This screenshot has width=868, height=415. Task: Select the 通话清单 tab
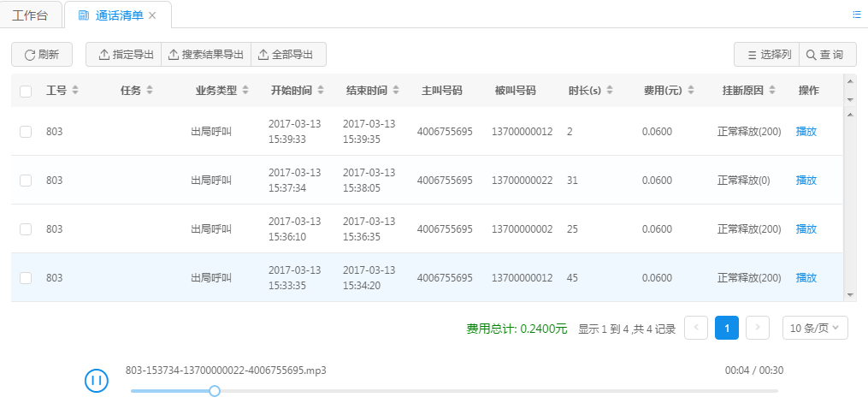coord(113,15)
